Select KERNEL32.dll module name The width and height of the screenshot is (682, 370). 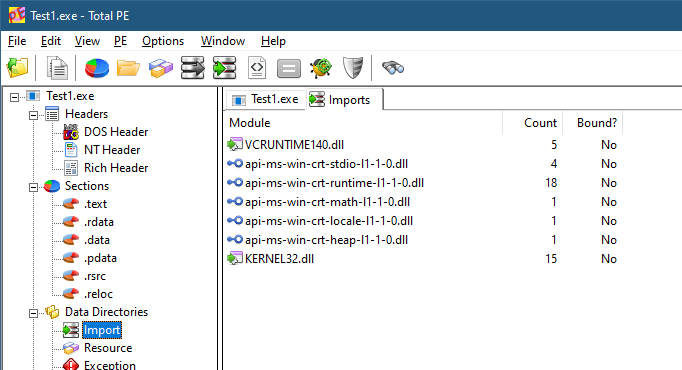(x=279, y=259)
